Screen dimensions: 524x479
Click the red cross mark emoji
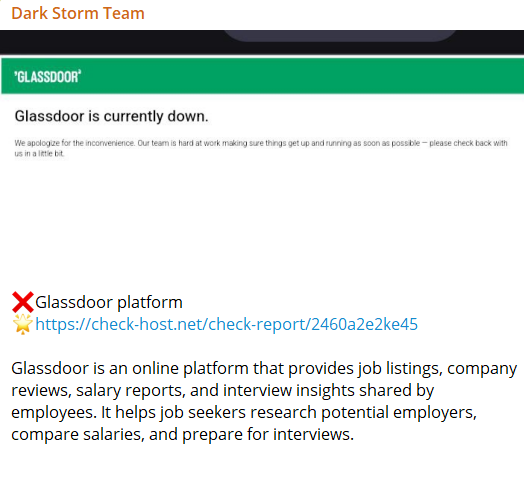(x=23, y=302)
